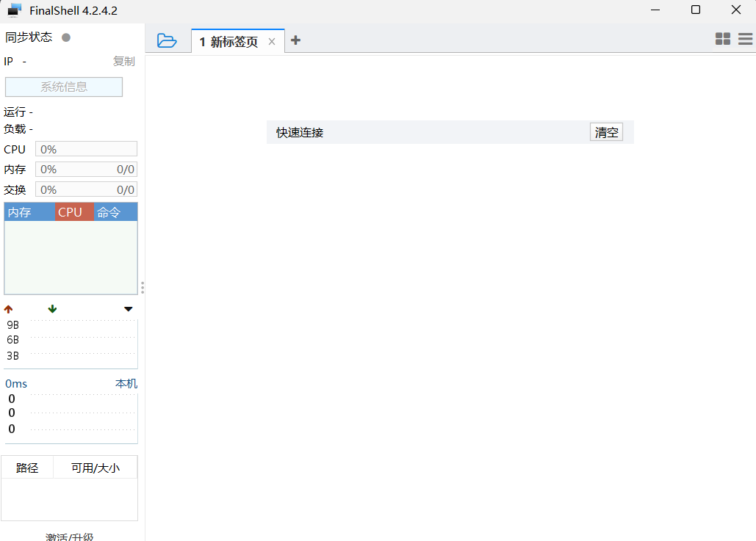Open a new tab with the plus icon
Screen dimensions: 756x541
[296, 40]
